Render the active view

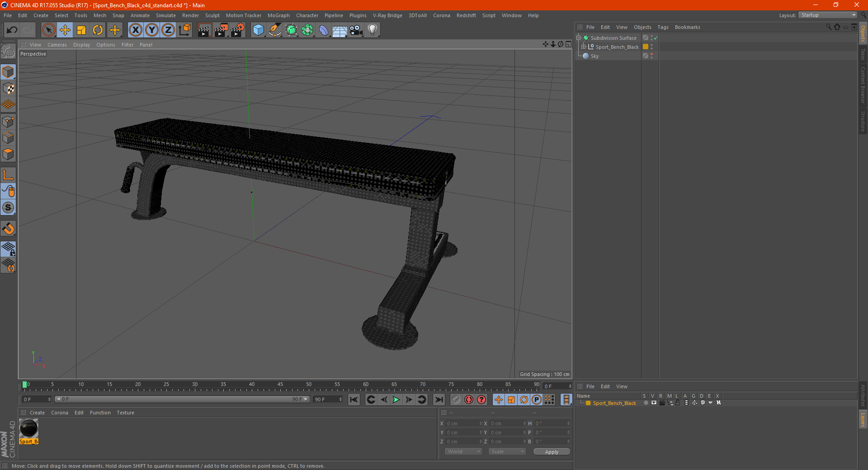click(x=204, y=30)
